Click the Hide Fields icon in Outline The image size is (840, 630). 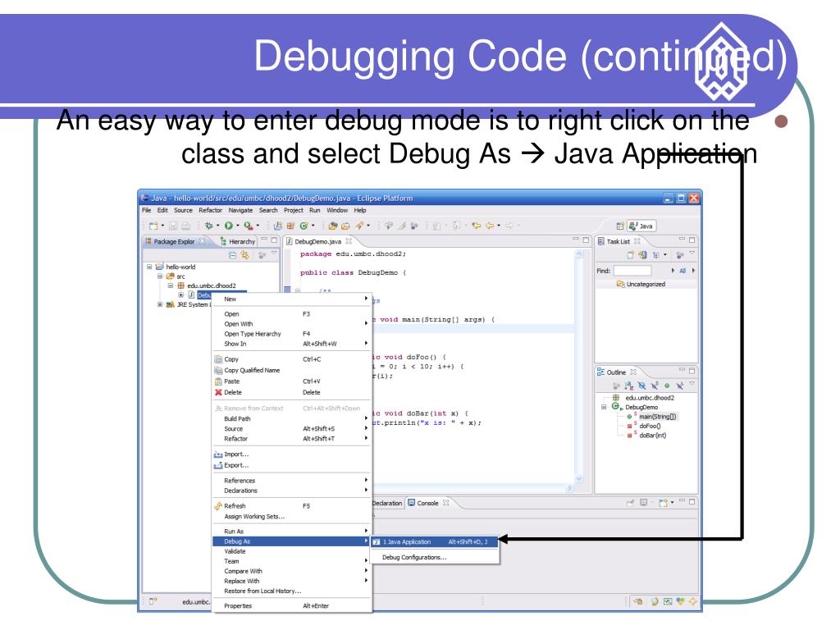click(641, 386)
